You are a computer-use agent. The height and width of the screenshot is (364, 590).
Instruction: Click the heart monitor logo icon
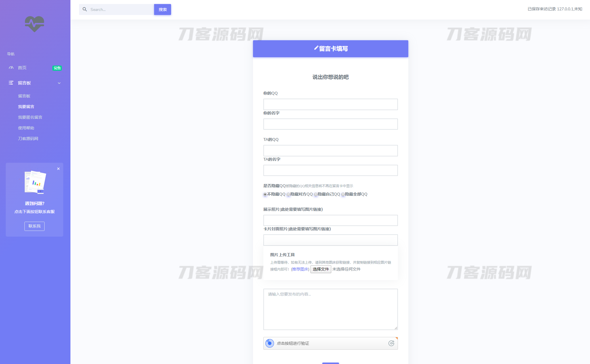click(35, 24)
